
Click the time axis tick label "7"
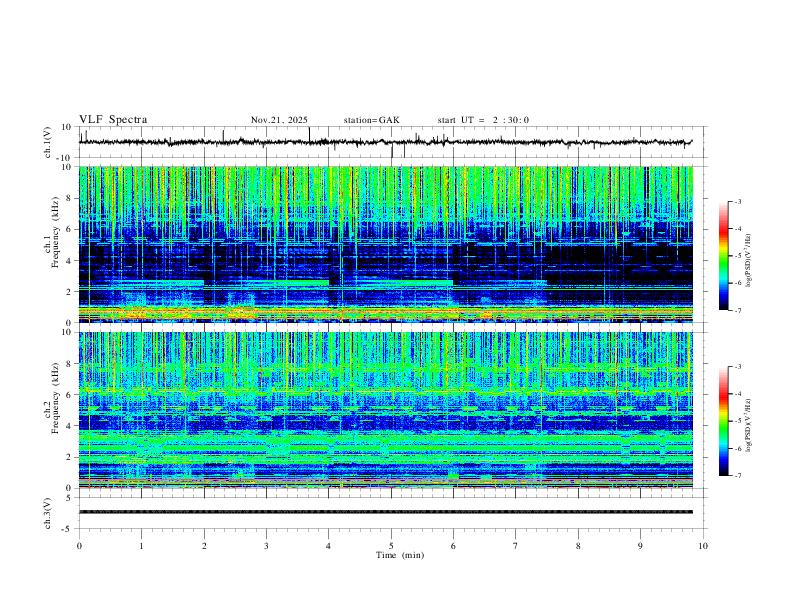point(516,546)
